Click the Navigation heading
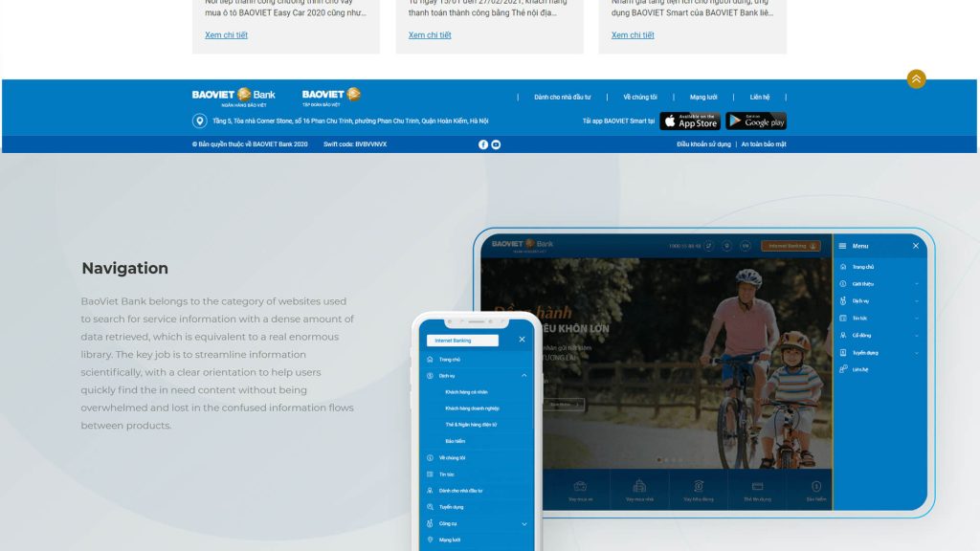Screen dimensions: 980x551 [125, 268]
